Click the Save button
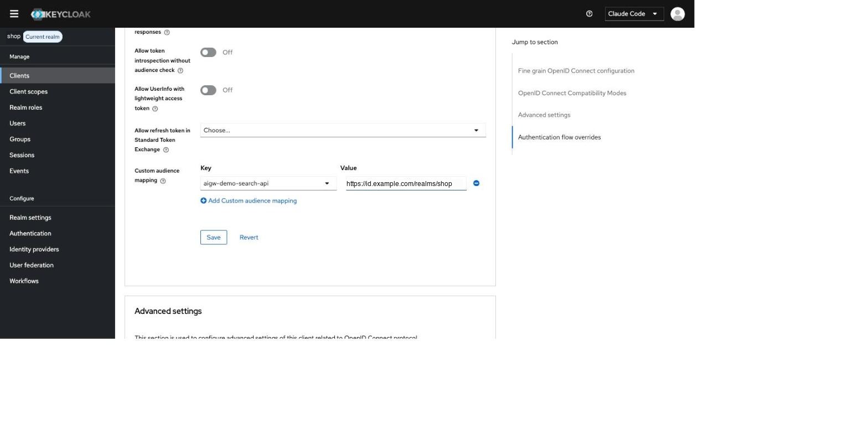This screenshot has width=868, height=423. (214, 238)
